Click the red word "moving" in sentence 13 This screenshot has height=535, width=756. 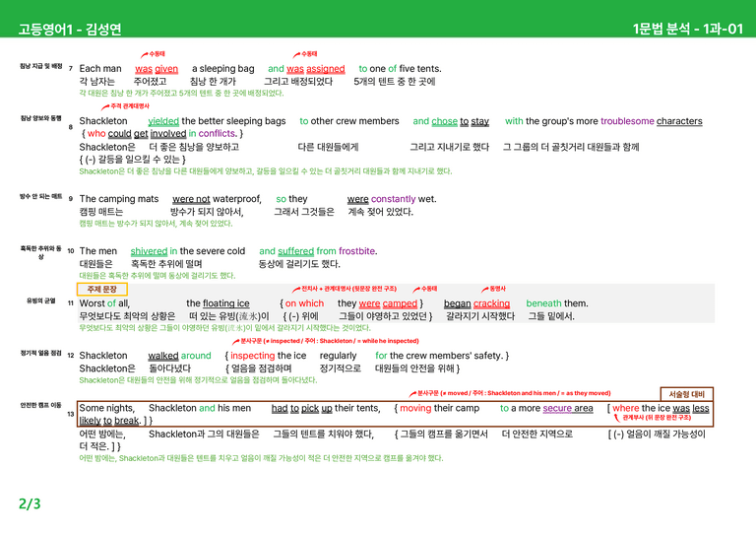(x=415, y=408)
